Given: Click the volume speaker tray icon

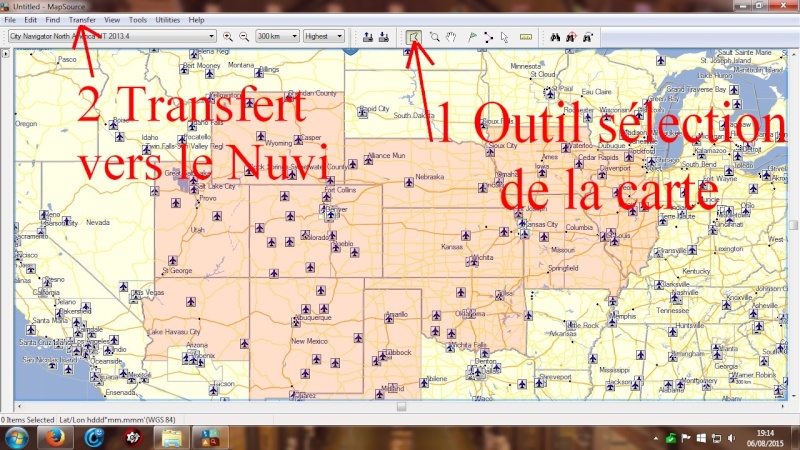Looking at the screenshot, I should 732,438.
